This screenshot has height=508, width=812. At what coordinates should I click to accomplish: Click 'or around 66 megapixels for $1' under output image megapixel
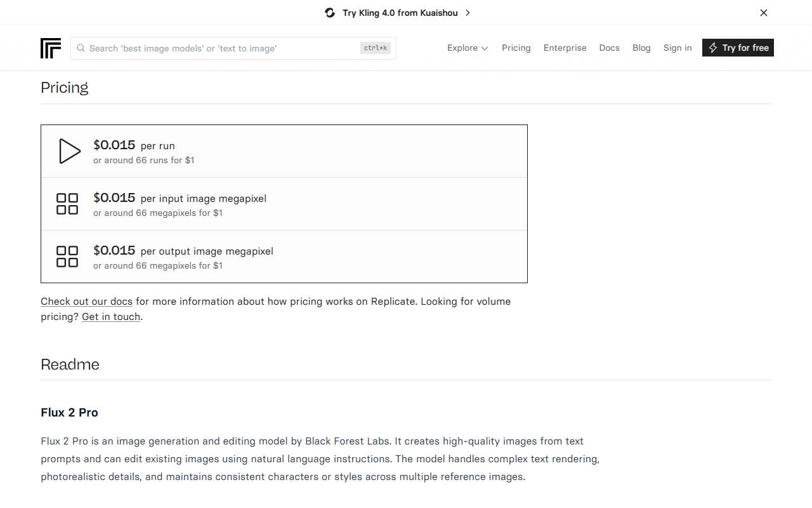tap(158, 265)
